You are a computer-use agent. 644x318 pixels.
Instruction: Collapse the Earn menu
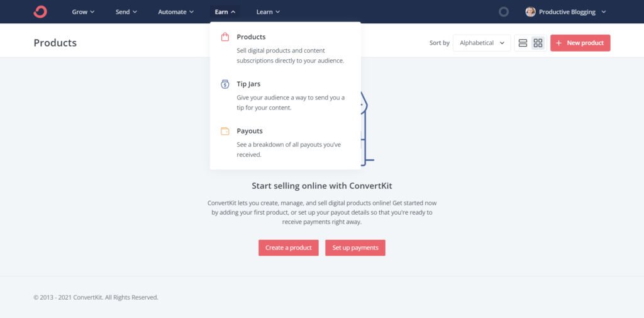coord(225,12)
